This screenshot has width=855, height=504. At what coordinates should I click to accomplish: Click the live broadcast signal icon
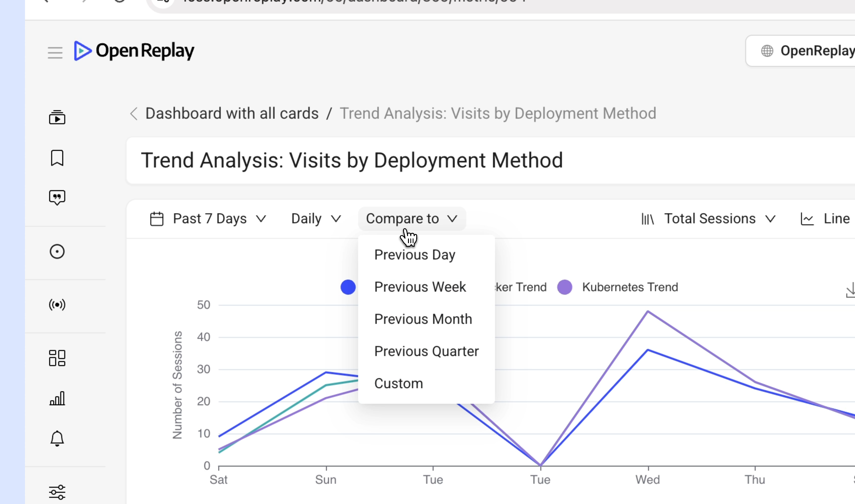pyautogui.click(x=57, y=305)
